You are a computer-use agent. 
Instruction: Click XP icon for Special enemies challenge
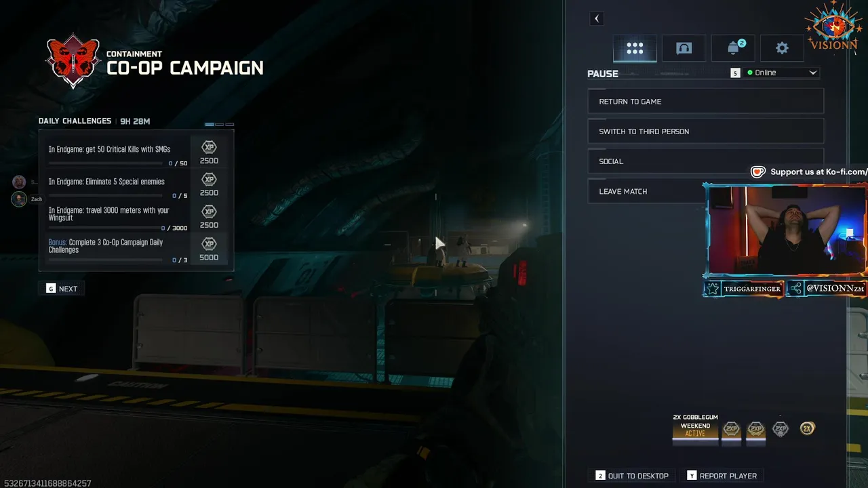coord(209,180)
